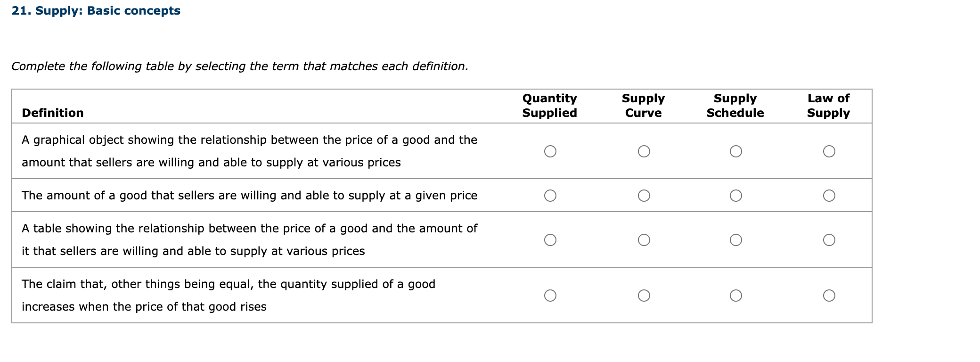
Task: Select Supply Schedule for the table definition
Action: [736, 239]
